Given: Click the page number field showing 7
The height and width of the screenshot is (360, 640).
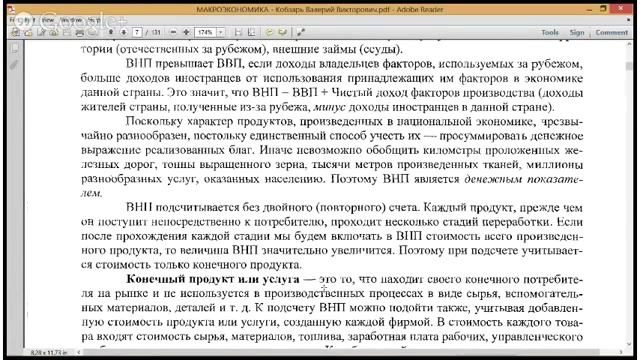Looking at the screenshot, I should 137,32.
